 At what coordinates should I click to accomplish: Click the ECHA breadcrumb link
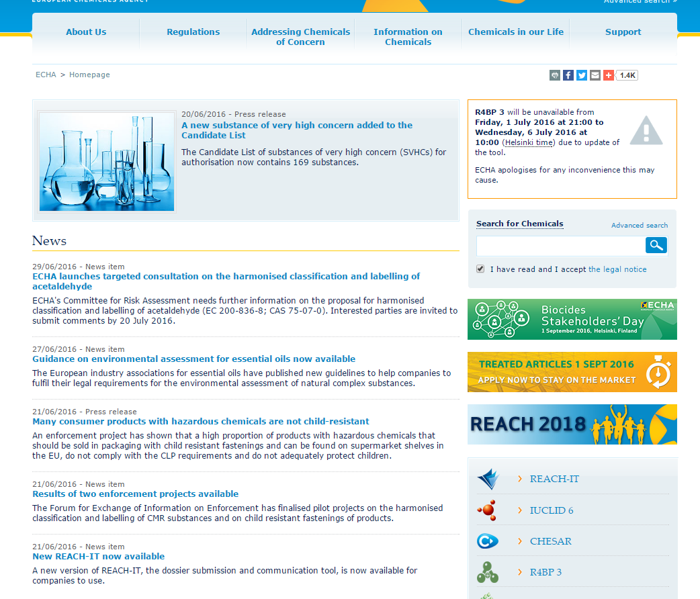coord(46,75)
